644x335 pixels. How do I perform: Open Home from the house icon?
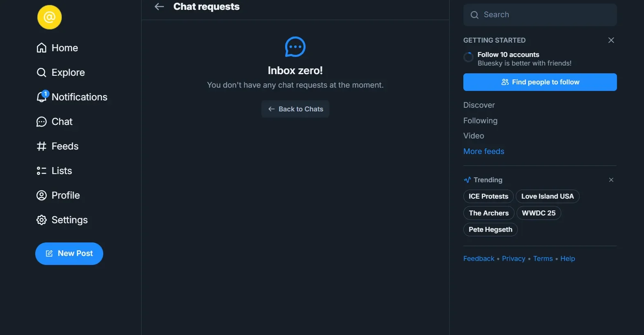(41, 48)
